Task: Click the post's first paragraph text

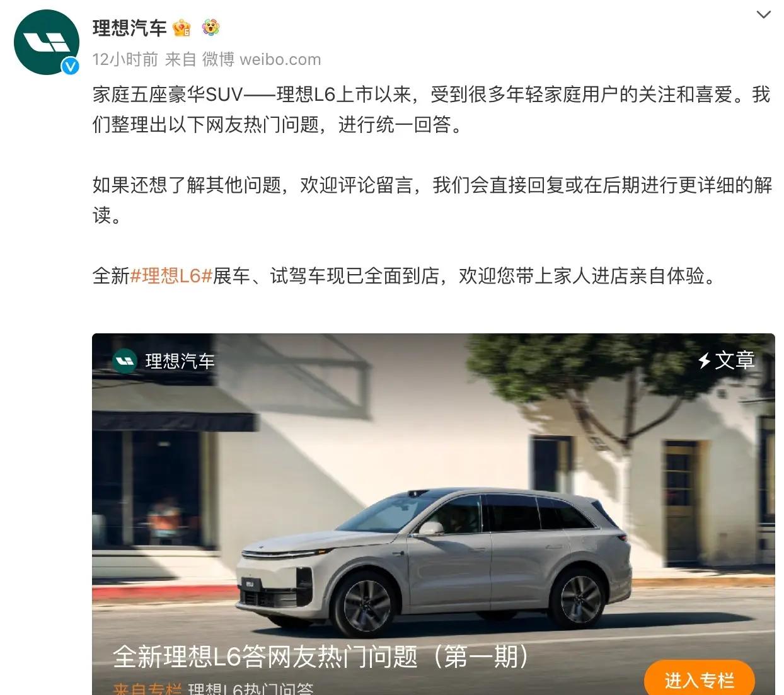Action: click(432, 110)
